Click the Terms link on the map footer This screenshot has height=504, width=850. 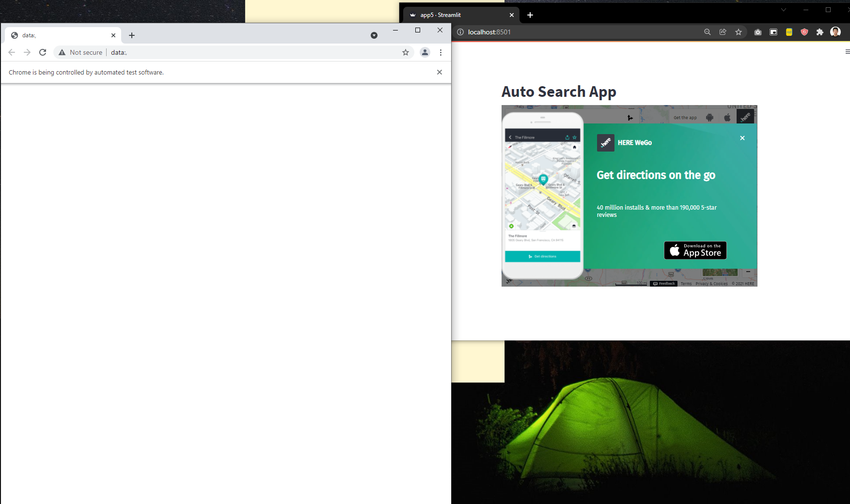(686, 284)
